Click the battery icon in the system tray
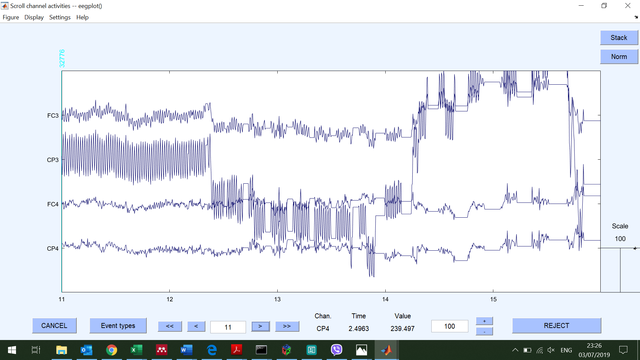Image resolution: width=640 pixels, height=360 pixels. pyautogui.click(x=527, y=350)
